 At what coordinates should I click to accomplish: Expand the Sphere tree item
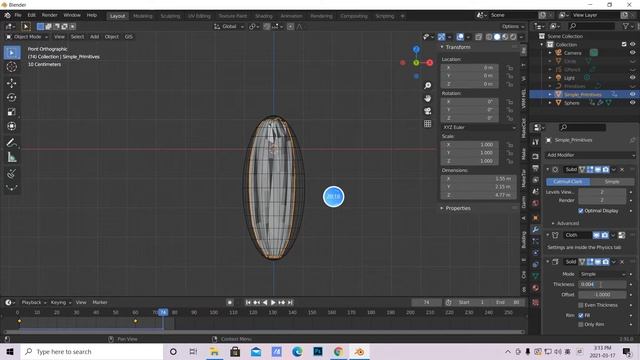coord(550,103)
